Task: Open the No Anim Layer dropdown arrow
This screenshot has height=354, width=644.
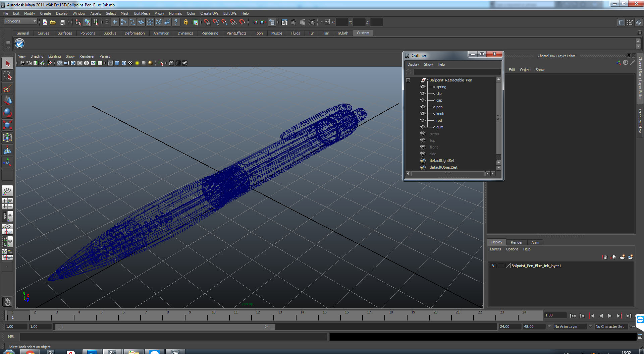Action: tap(549, 326)
